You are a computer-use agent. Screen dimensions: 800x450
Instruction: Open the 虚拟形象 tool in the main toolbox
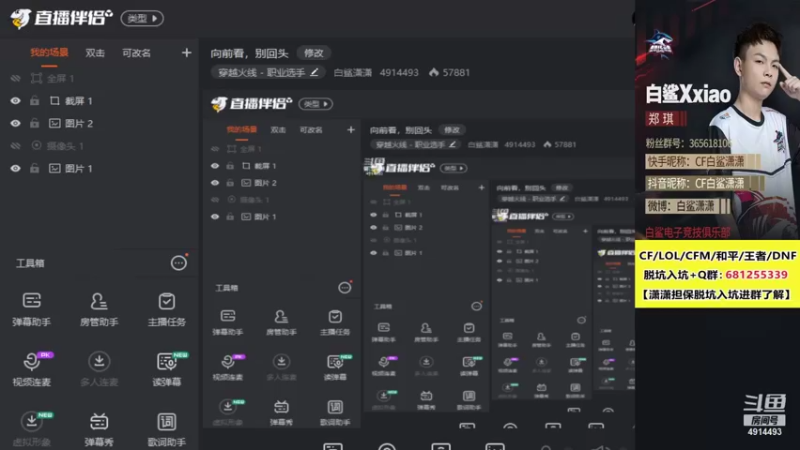click(x=32, y=429)
